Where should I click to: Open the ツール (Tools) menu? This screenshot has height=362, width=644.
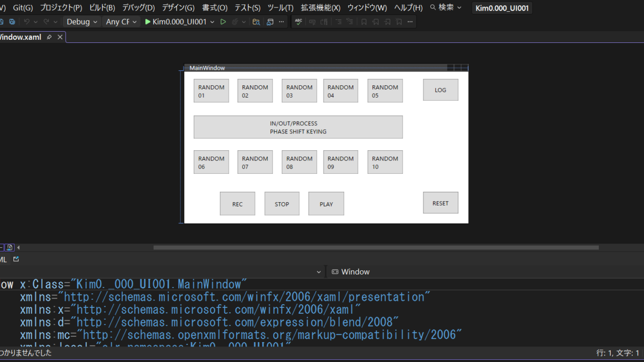tap(280, 8)
